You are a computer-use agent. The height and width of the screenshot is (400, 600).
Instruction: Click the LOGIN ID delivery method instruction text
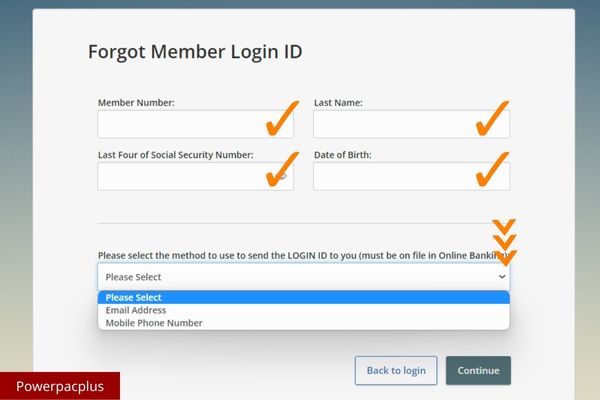303,255
